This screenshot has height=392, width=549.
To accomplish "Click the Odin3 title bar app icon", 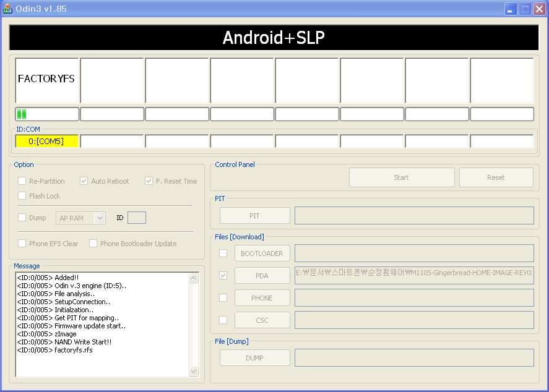I will click(x=7, y=9).
